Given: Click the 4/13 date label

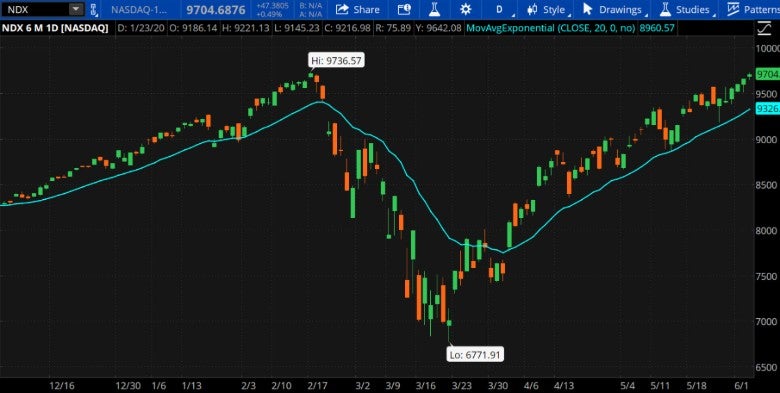Looking at the screenshot, I should pos(564,386).
